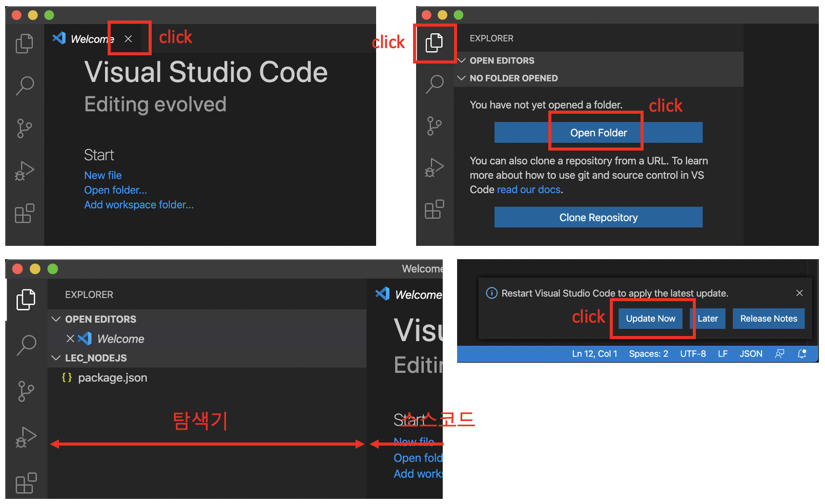Select Extensions icon in the LEC_NODEJS window
Image resolution: width=825 pixels, height=504 pixels.
26,483
